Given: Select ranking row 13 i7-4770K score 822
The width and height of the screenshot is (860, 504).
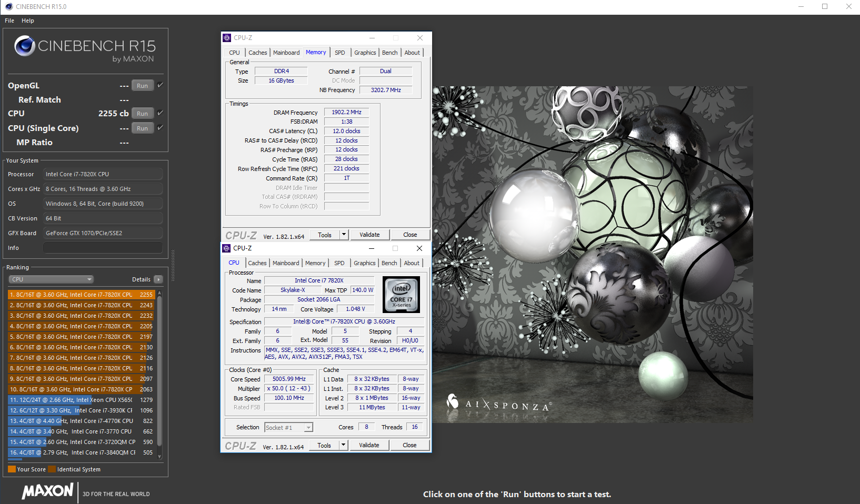Looking at the screenshot, I should click(81, 421).
